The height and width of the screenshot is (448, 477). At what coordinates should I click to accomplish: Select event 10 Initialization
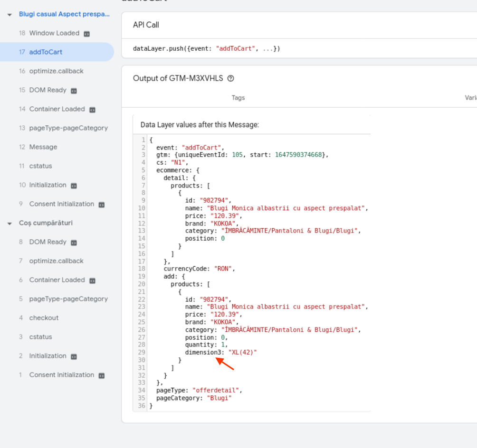(48, 185)
